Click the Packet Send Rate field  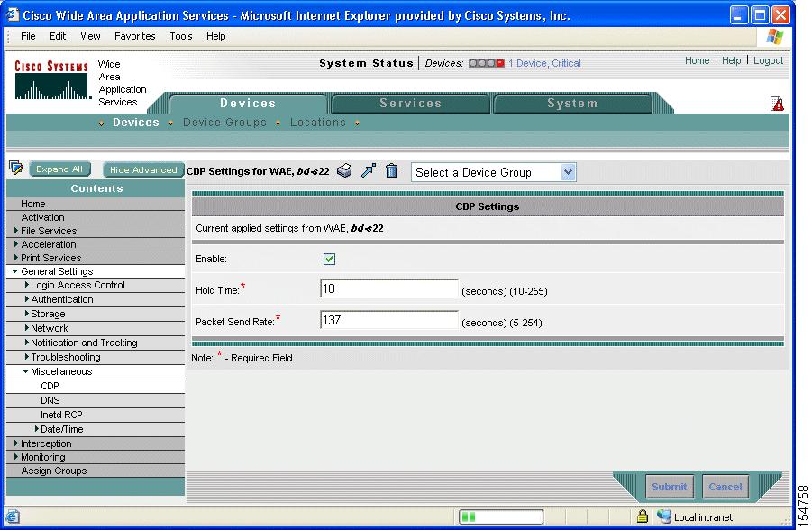[x=389, y=320]
